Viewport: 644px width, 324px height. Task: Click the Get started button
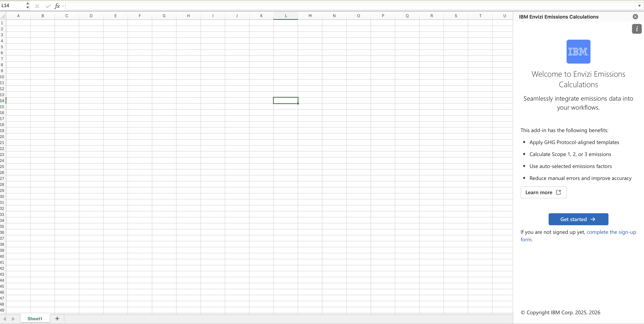click(578, 219)
